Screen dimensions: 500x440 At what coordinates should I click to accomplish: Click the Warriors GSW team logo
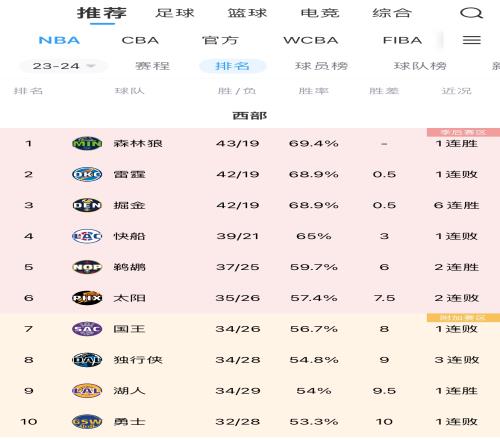[87, 422]
